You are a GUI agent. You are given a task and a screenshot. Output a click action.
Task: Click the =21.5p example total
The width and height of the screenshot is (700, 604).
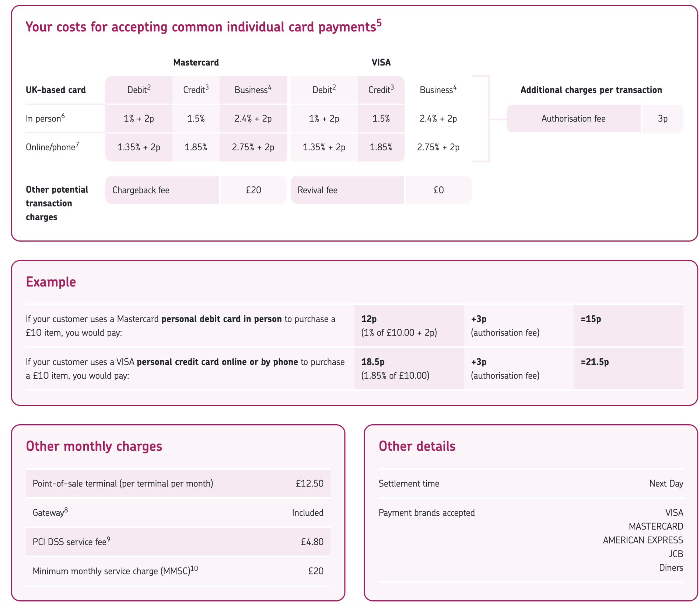point(594,362)
